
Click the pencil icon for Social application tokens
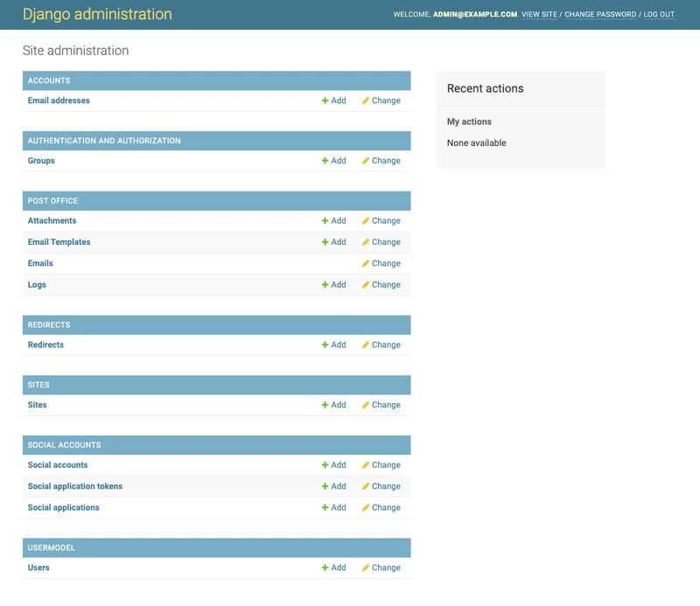point(366,486)
